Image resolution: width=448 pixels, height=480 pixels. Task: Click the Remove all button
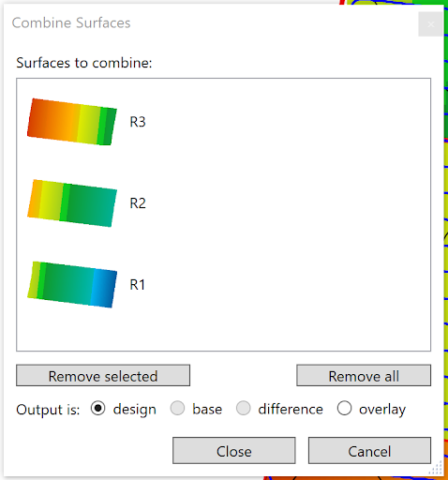click(364, 375)
